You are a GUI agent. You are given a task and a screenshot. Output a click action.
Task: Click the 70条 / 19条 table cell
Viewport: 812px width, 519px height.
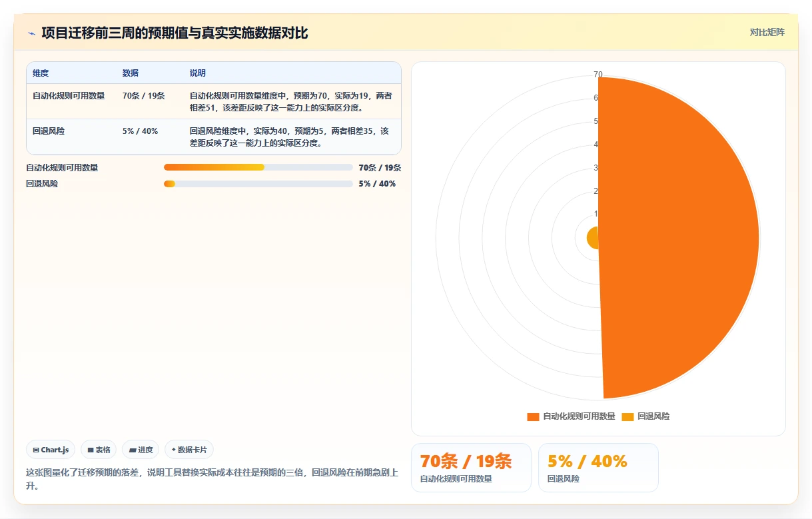coord(143,96)
